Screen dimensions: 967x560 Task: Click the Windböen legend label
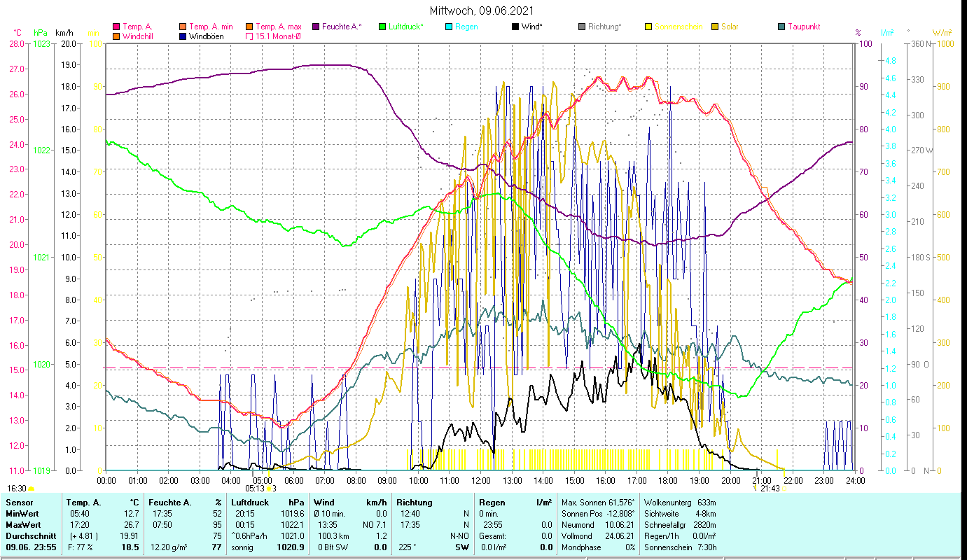207,36
